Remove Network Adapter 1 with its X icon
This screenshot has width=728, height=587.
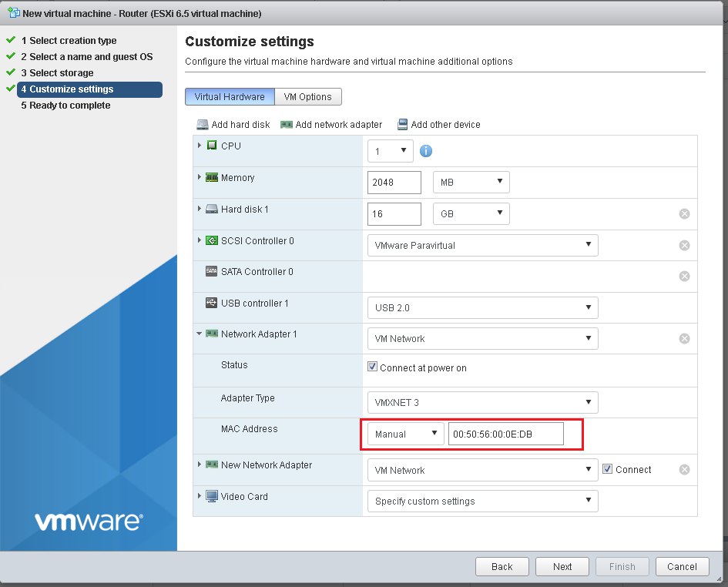[x=684, y=338]
